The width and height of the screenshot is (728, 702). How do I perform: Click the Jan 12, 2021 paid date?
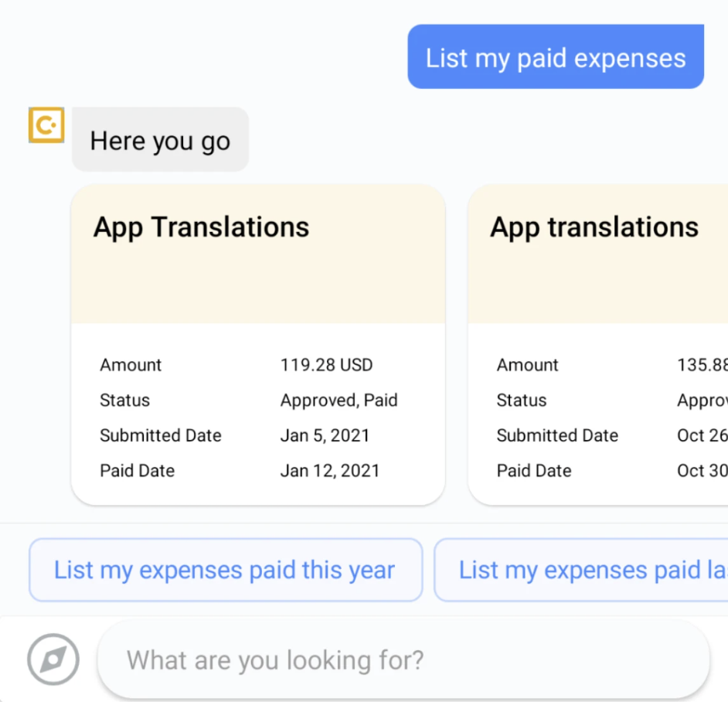(330, 471)
